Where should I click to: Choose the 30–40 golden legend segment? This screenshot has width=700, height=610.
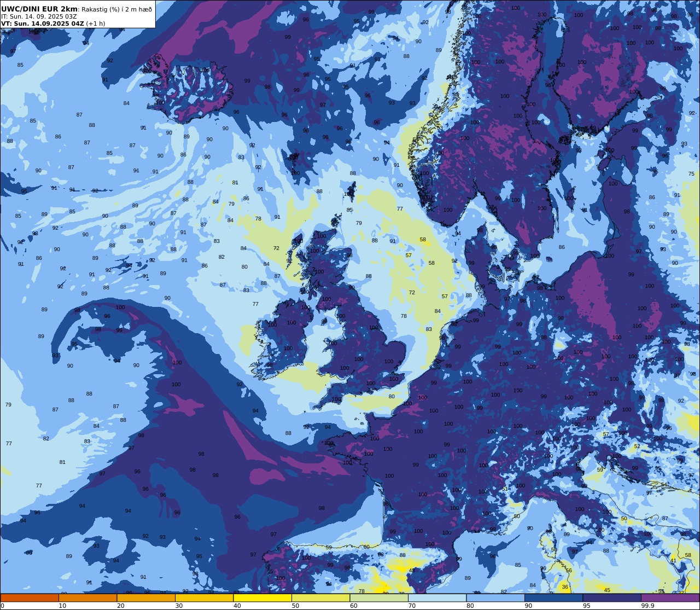[x=204, y=598]
